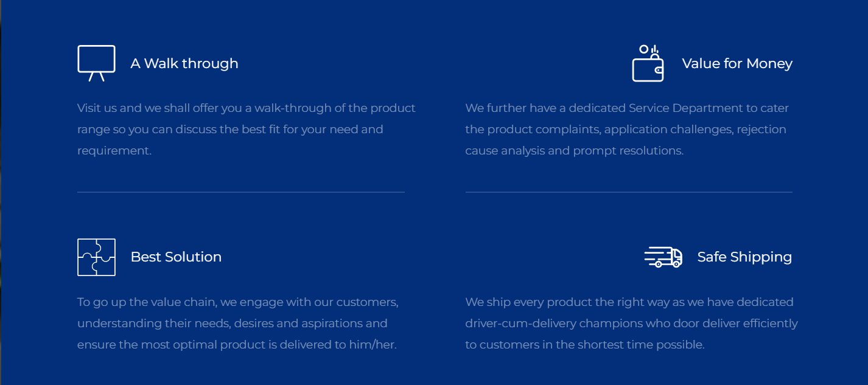Open the "Safe Shipping" heading
The image size is (868, 385).
click(744, 257)
